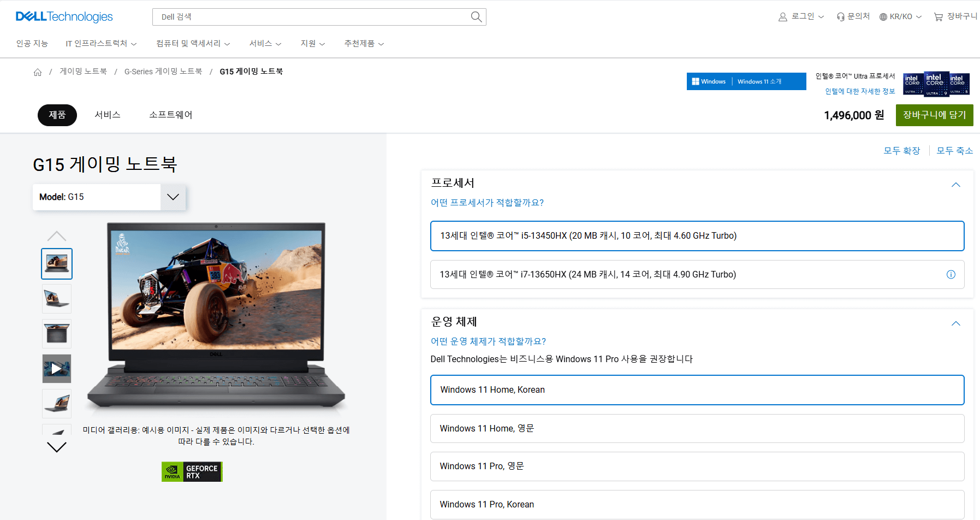Click the search magnifier icon
Image resolution: width=980 pixels, height=520 pixels.
[474, 16]
